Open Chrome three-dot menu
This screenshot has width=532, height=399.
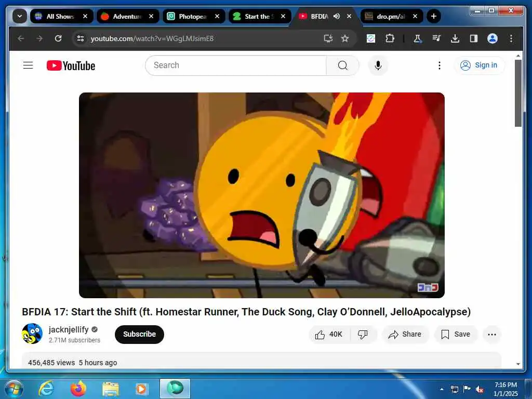point(511,38)
